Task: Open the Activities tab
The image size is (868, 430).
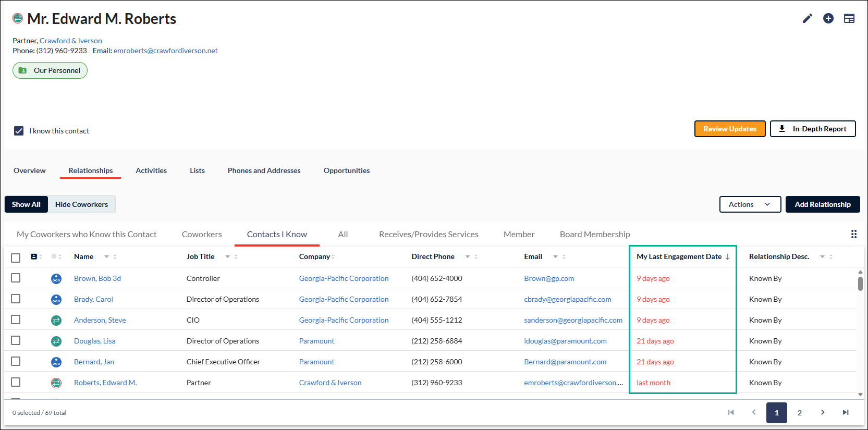Action: click(151, 170)
